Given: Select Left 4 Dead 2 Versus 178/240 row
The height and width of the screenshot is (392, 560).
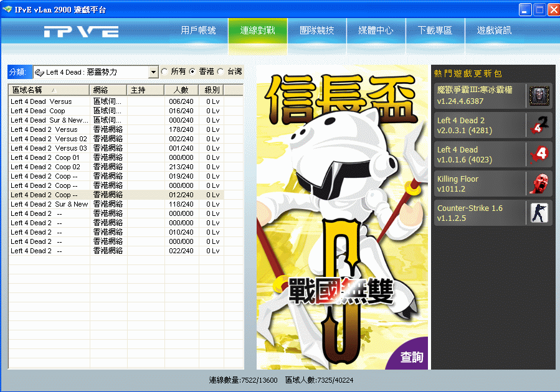Looking at the screenshot, I should coord(116,129).
